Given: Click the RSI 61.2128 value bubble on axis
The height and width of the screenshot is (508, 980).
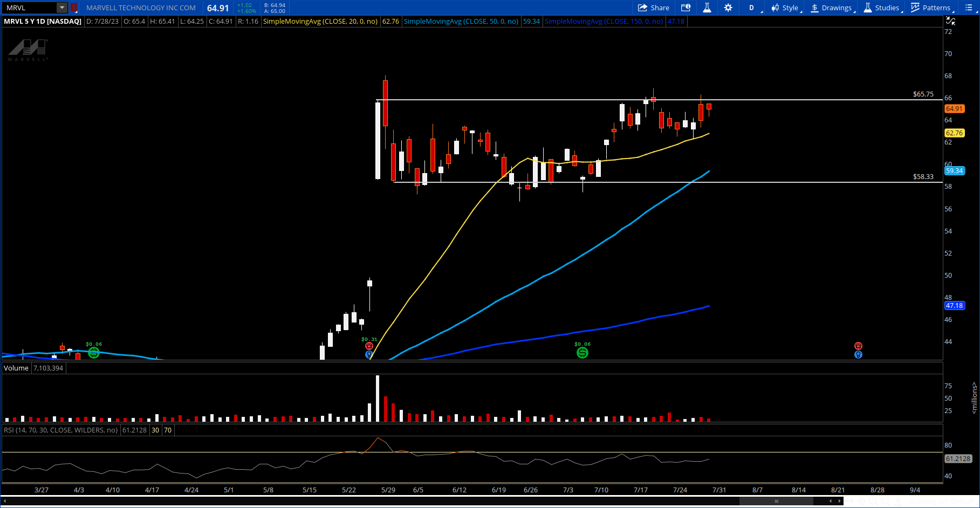Looking at the screenshot, I should (x=958, y=459).
